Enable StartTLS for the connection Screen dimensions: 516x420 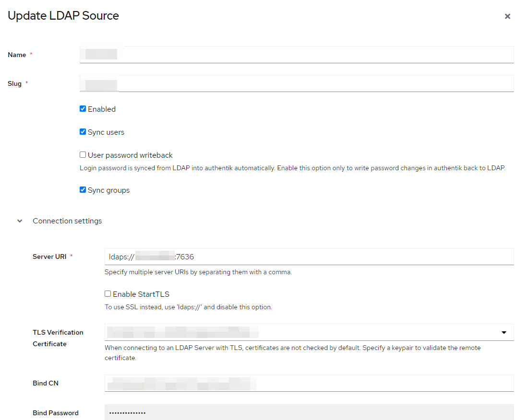[x=108, y=293]
